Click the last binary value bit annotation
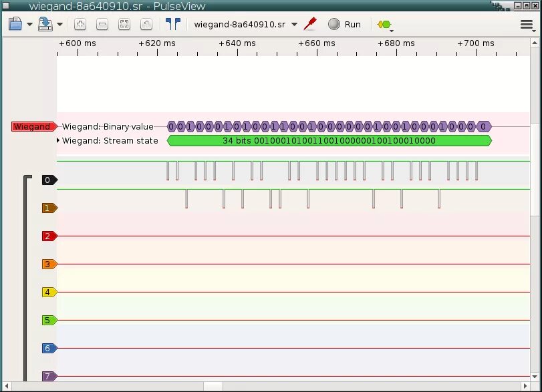Screen dimensions: 542x392 (484, 127)
